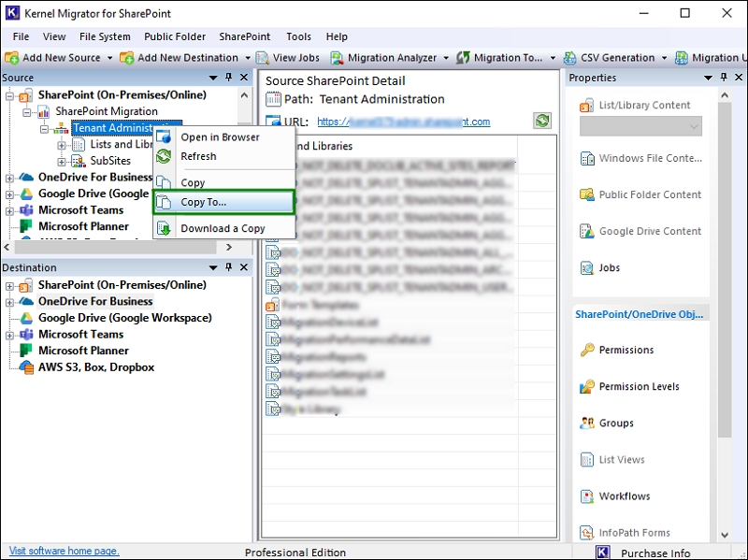Select SharePoint Migration in Source tree
Viewport: 748px width, 560px height.
tap(107, 111)
